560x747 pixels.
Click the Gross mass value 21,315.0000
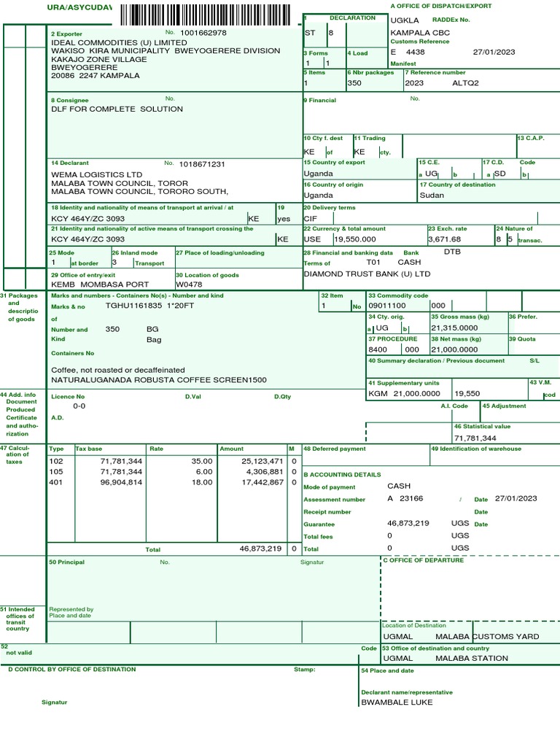pyautogui.click(x=454, y=328)
